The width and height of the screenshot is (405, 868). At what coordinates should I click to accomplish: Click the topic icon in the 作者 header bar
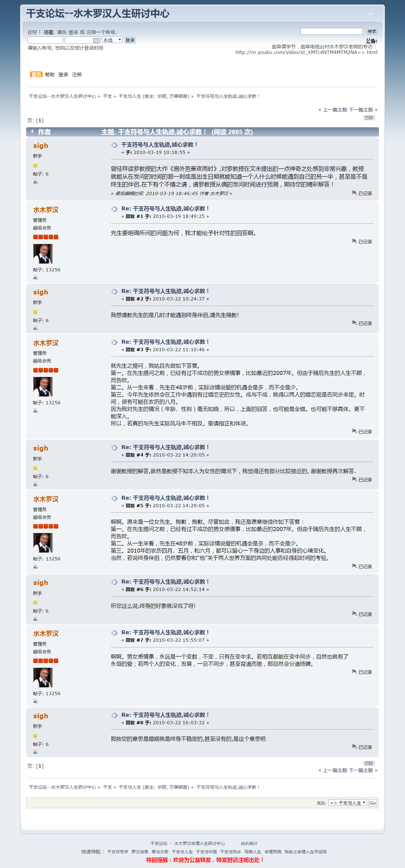coord(32,132)
